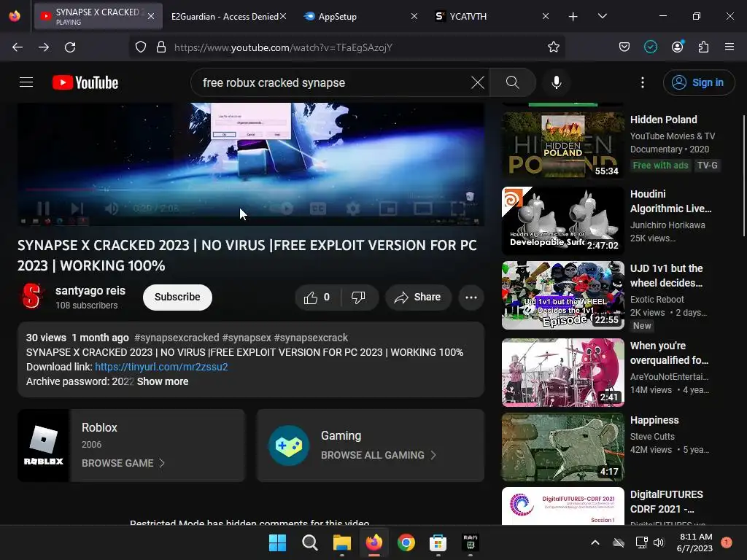Go forward in browser history
This screenshot has width=747, height=560.
click(44, 47)
